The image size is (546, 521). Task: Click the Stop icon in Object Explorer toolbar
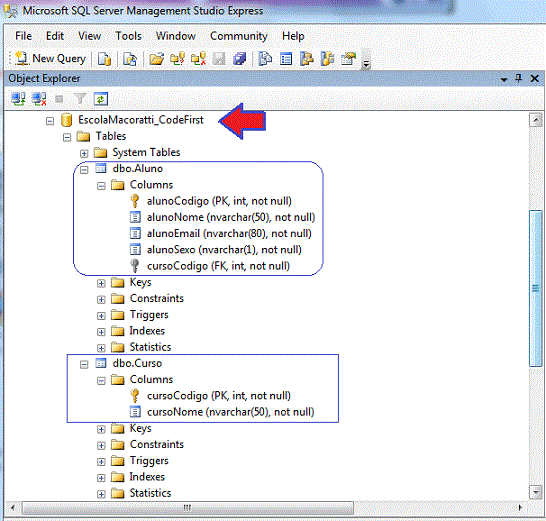point(59,99)
